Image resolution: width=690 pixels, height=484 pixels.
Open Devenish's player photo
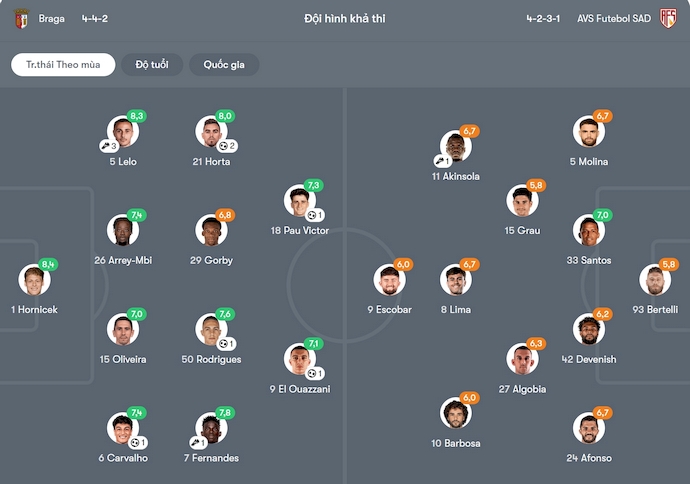coord(588,329)
